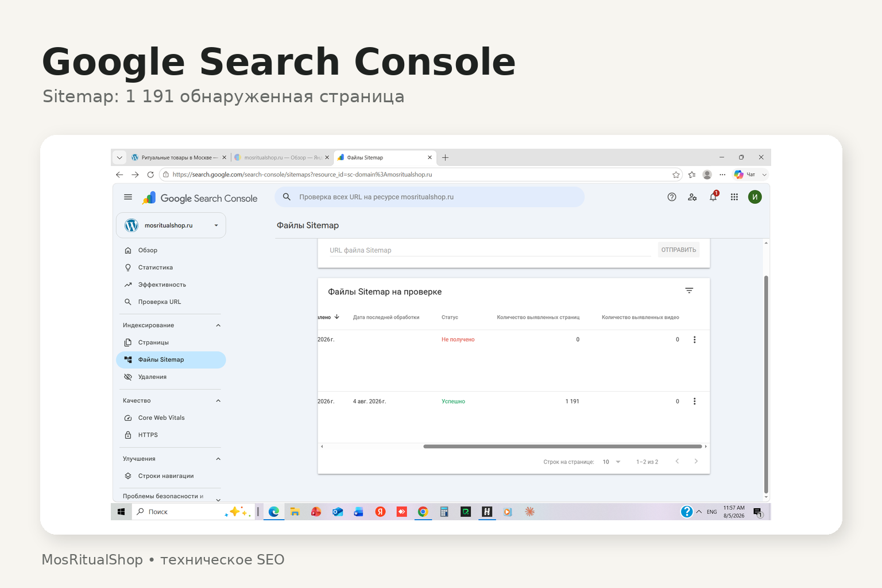
Task: Open the browser three-dots settings menu
Action: click(722, 175)
